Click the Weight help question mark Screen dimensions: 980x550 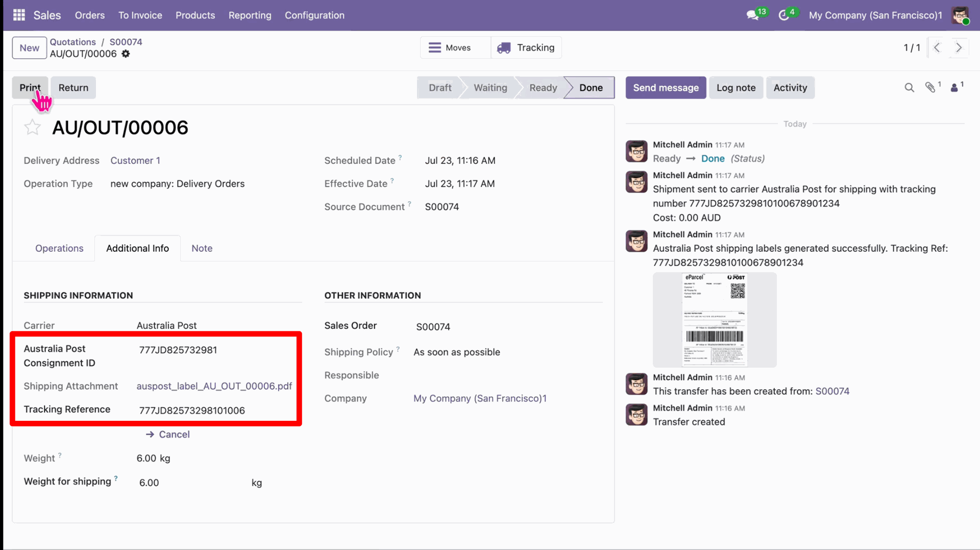click(x=60, y=456)
